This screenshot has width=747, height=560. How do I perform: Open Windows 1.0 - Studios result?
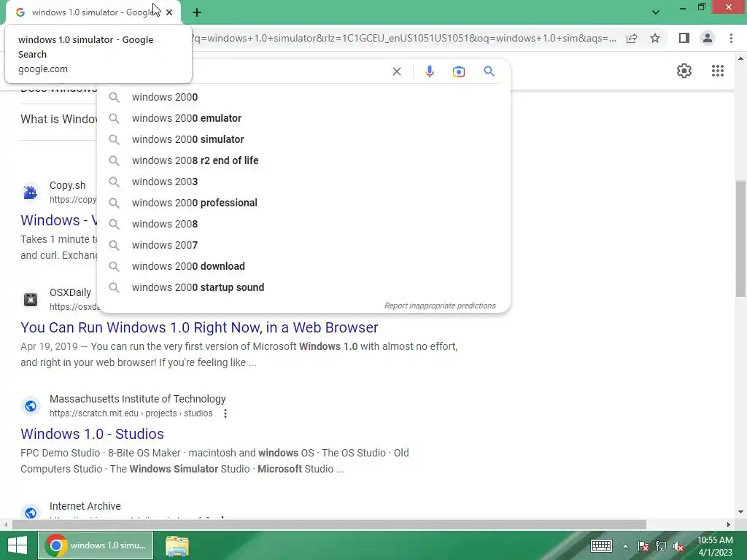pos(92,434)
